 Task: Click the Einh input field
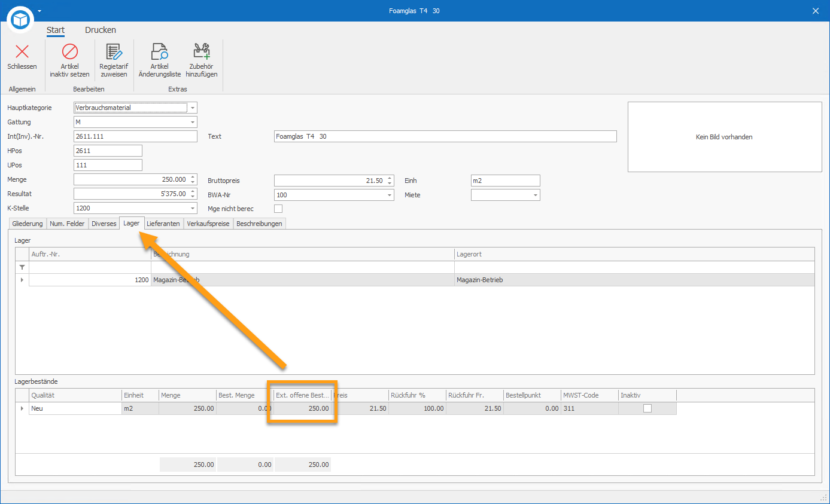[x=506, y=181]
